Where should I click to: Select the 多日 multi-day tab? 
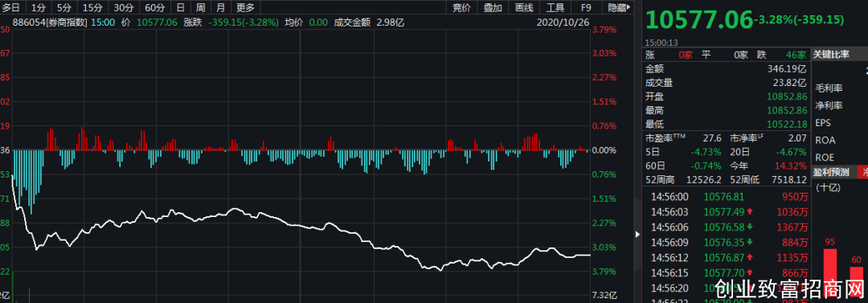[11, 7]
